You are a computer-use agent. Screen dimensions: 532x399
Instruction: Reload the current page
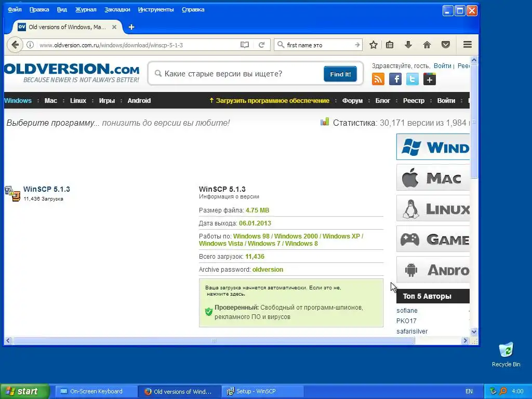262,45
